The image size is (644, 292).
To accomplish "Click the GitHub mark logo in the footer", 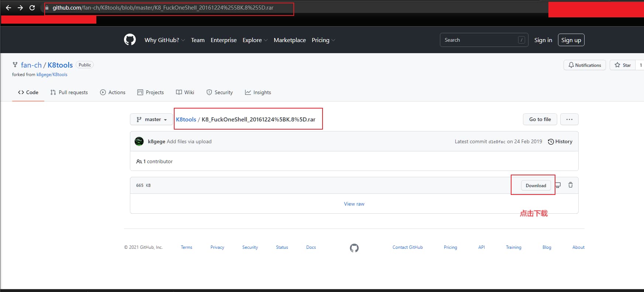I will point(354,248).
